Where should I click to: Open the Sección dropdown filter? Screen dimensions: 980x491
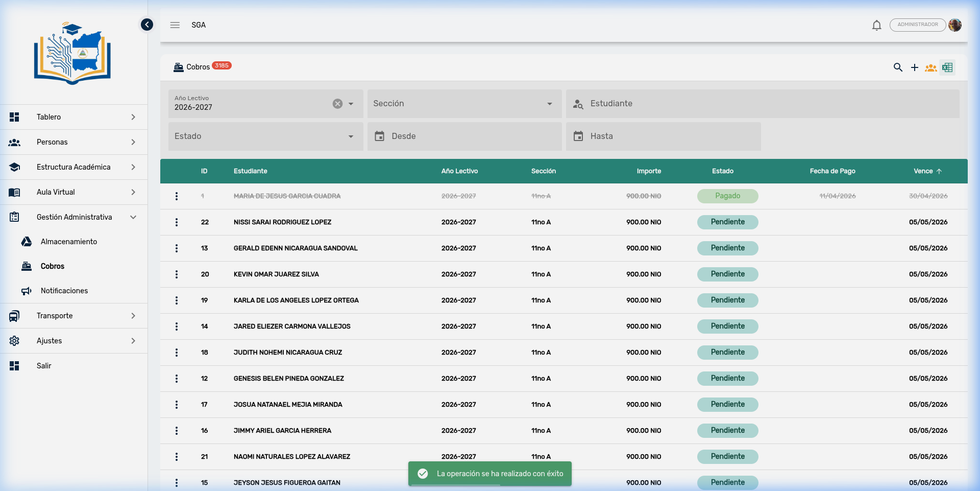464,104
